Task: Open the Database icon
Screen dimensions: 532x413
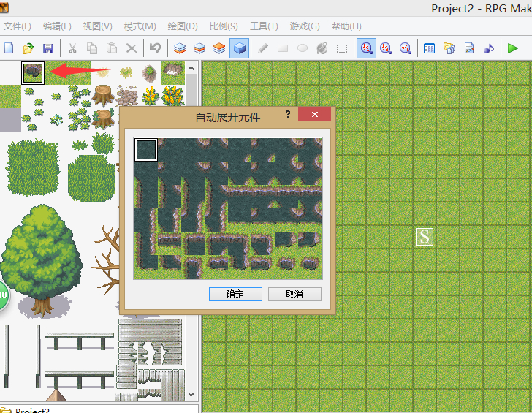Action: tap(429, 48)
